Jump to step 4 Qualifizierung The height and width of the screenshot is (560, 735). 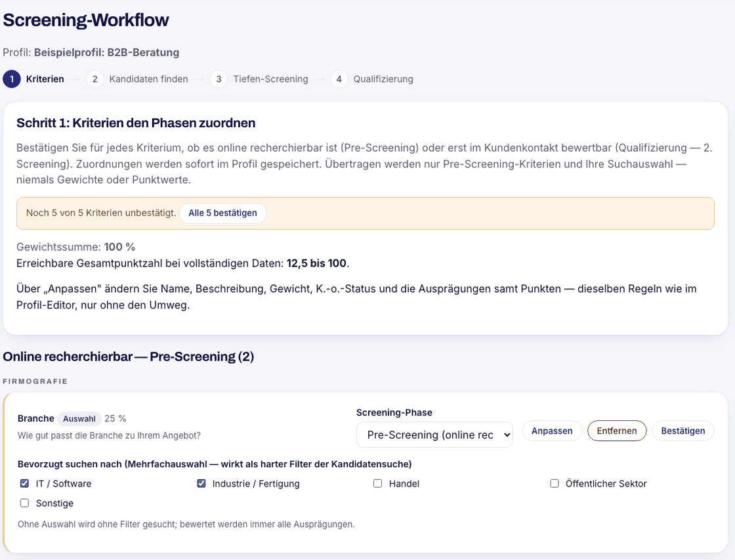tap(372, 79)
